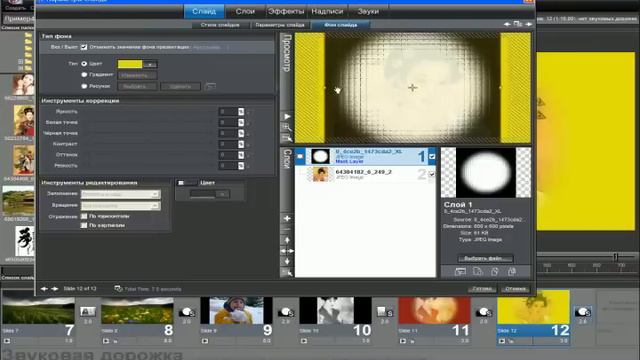Select layer 2 row 64384182_6_249_2
Viewport: 640px width, 360px height.
(365, 175)
